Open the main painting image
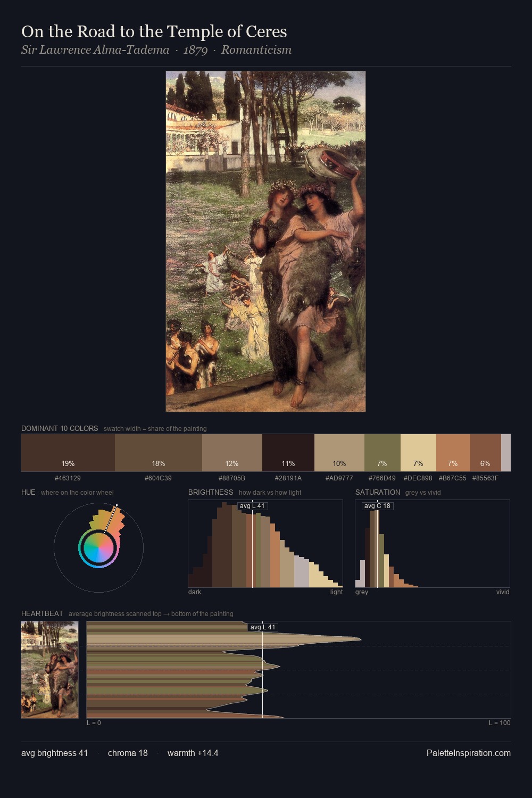This screenshot has height=798, width=532. click(x=265, y=242)
